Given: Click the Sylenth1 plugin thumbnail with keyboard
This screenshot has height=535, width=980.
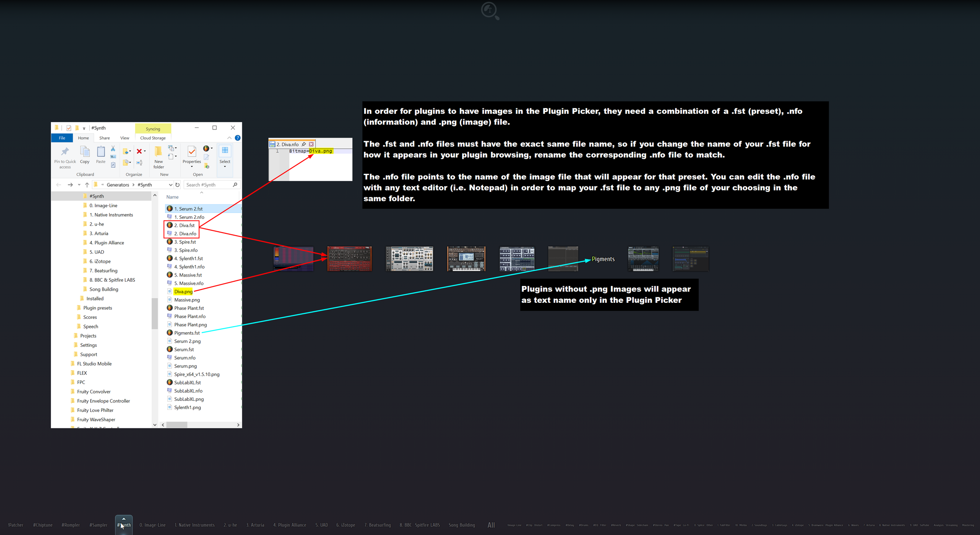Looking at the screenshot, I should (466, 259).
